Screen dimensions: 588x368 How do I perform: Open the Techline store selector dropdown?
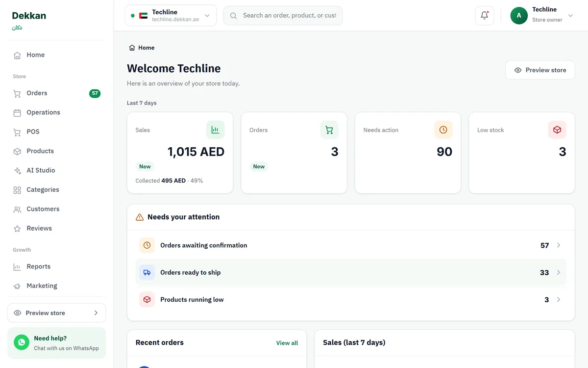coord(171,15)
